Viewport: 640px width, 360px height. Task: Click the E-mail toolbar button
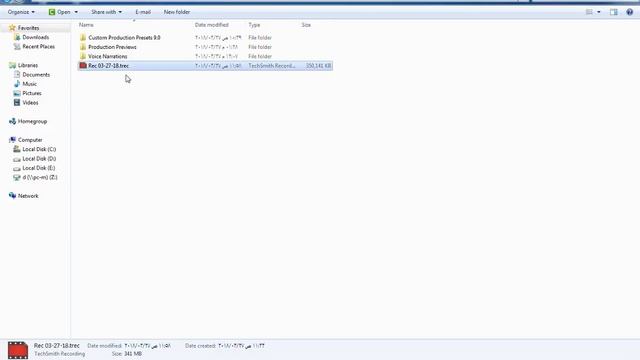(x=143, y=12)
